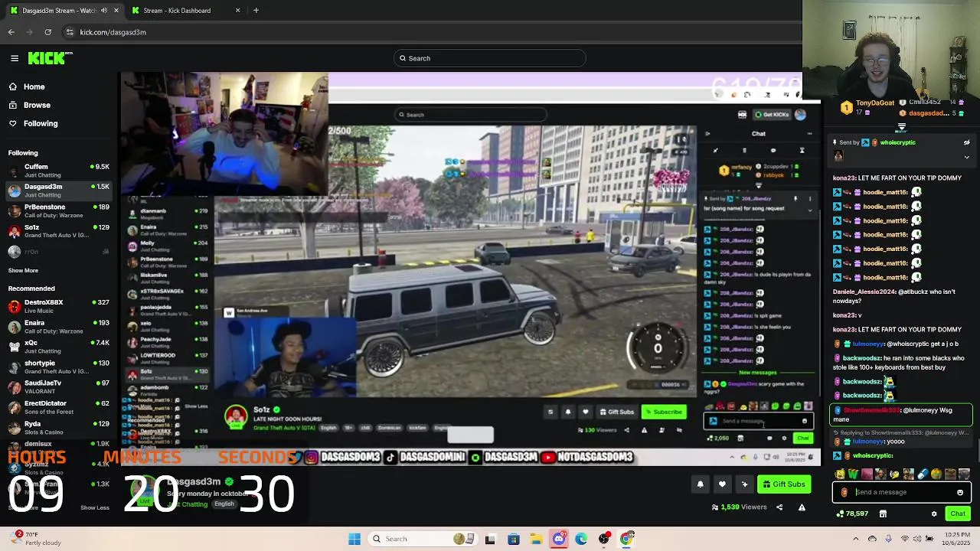Image resolution: width=980 pixels, height=551 pixels.
Task: Open Task View on the taskbar
Action: tap(490, 539)
